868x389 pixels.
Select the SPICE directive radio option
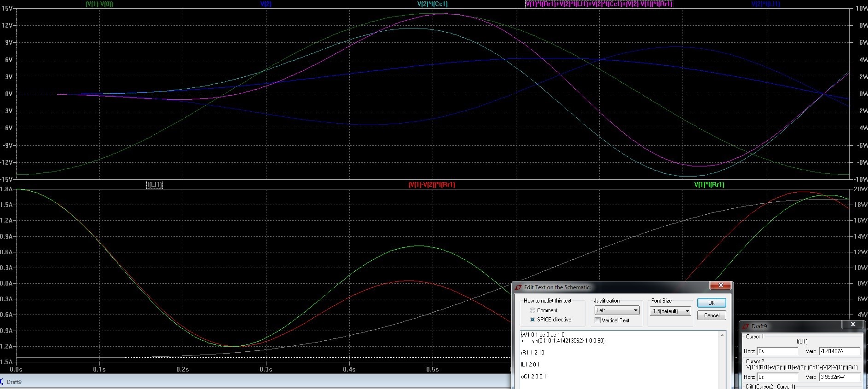[532, 320]
